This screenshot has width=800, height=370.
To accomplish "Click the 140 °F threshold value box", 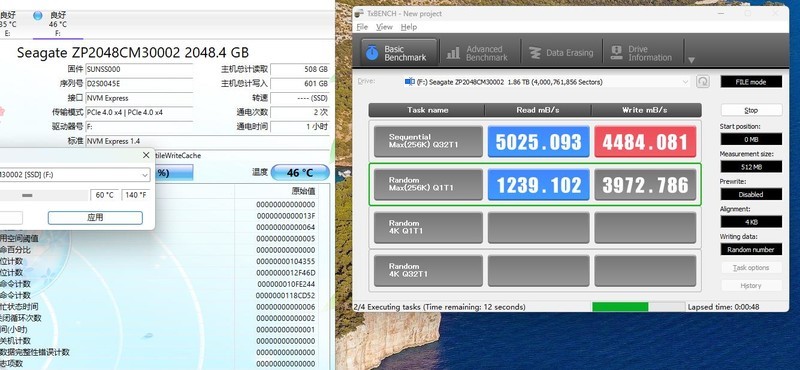I will [x=136, y=195].
